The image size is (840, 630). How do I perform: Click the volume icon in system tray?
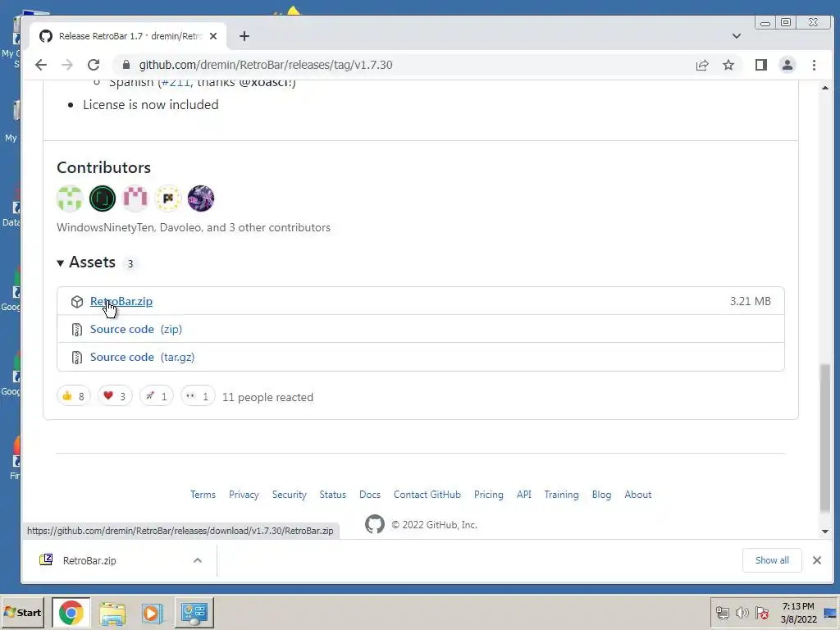point(742,613)
